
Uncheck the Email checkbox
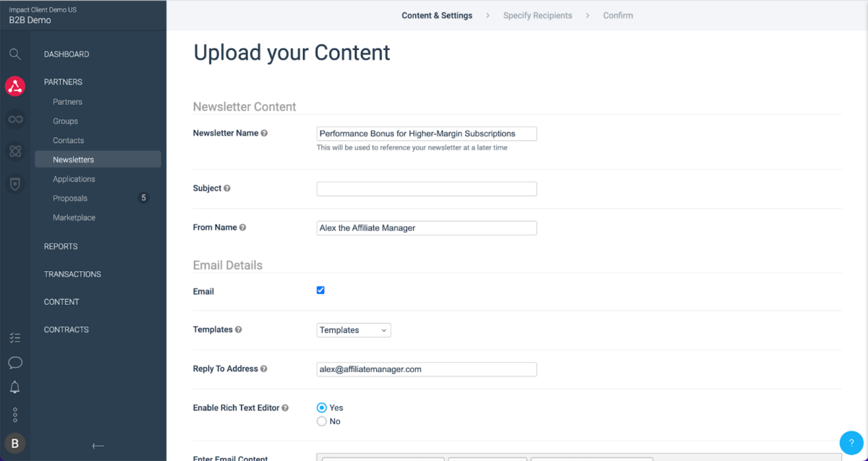coord(320,290)
